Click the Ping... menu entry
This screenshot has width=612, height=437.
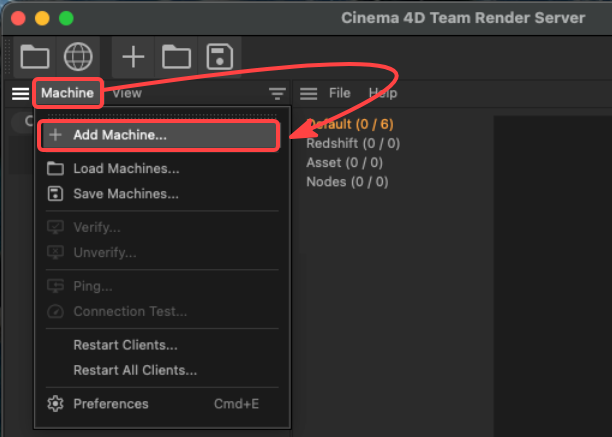tap(162, 286)
